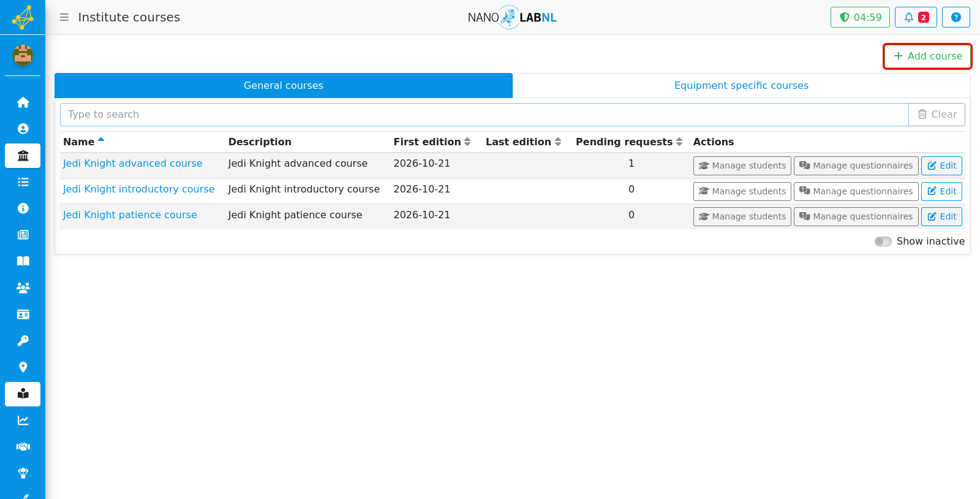Viewport: 980px width, 499px height.
Task: Switch to the General courses tab
Action: coord(284,86)
